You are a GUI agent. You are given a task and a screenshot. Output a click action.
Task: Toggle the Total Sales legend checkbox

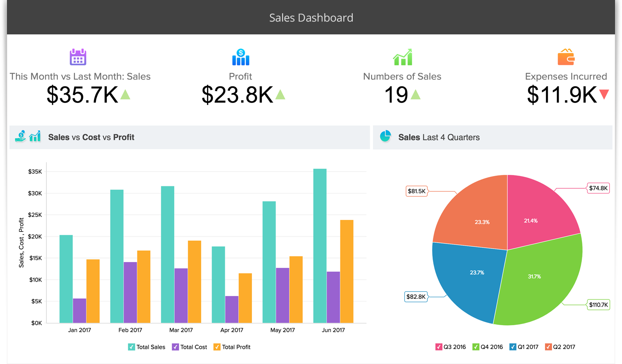pos(131,347)
